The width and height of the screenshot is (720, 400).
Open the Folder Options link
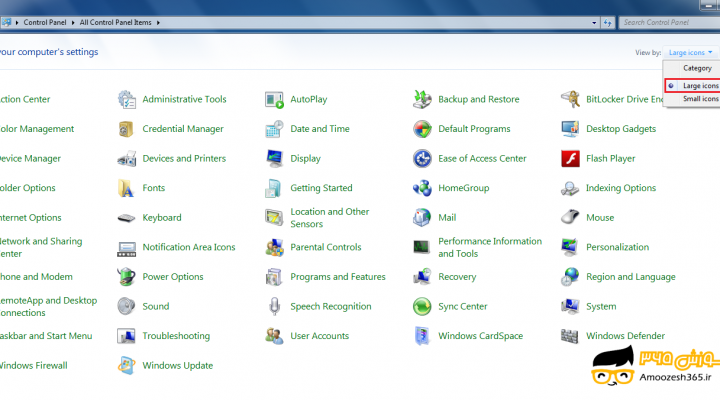click(x=28, y=188)
